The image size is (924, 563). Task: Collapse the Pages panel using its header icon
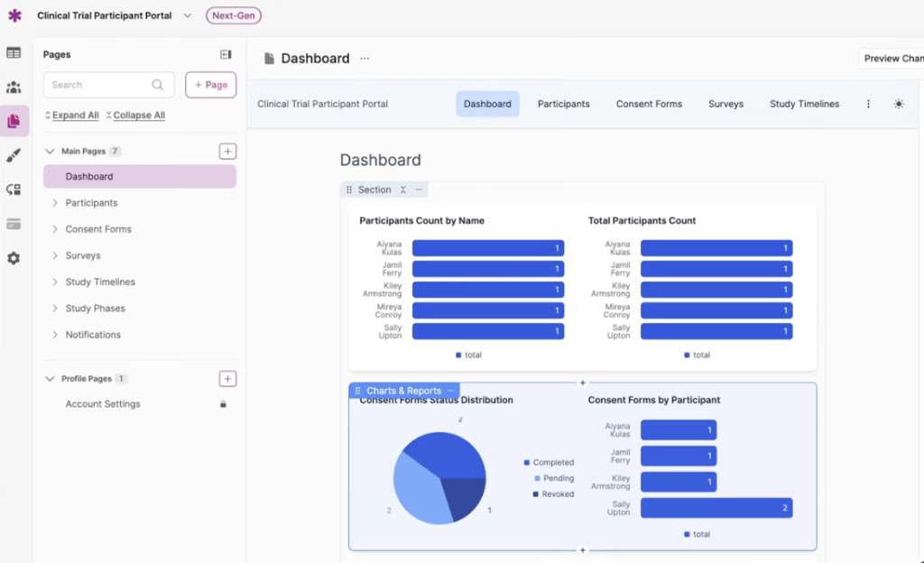click(227, 54)
